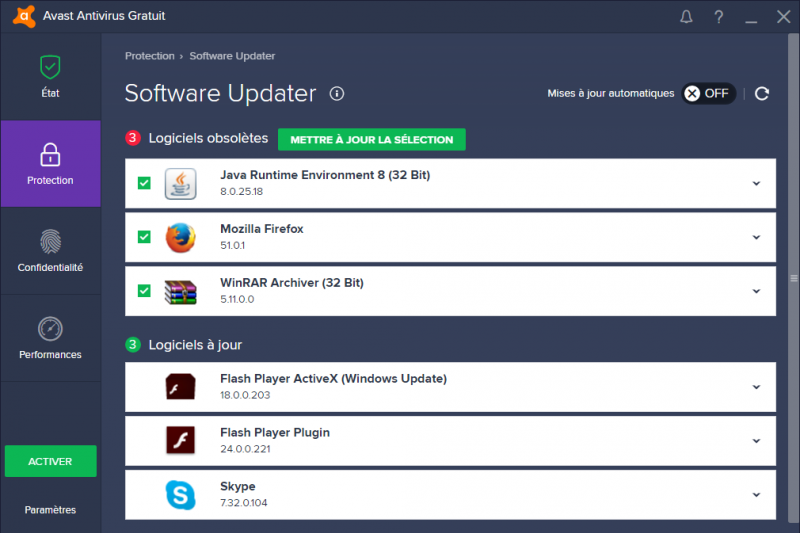This screenshot has height=533, width=800.
Task: Open the État tab in sidebar
Action: 50,77
